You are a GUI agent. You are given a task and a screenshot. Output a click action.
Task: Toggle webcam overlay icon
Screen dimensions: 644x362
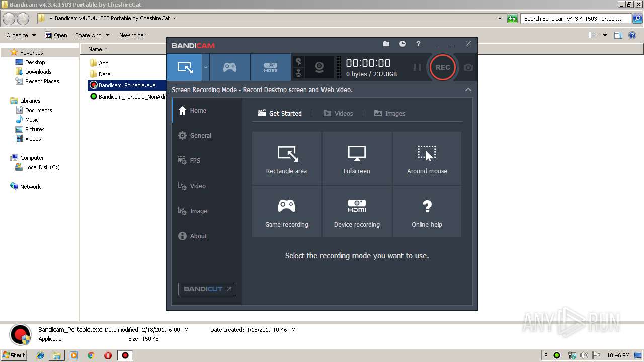pos(319,67)
